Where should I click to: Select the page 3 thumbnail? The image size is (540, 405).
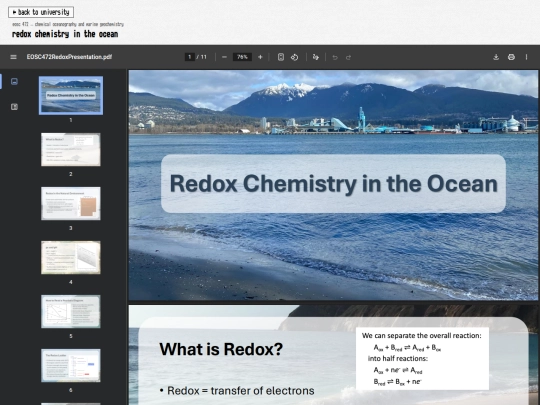[71, 204]
